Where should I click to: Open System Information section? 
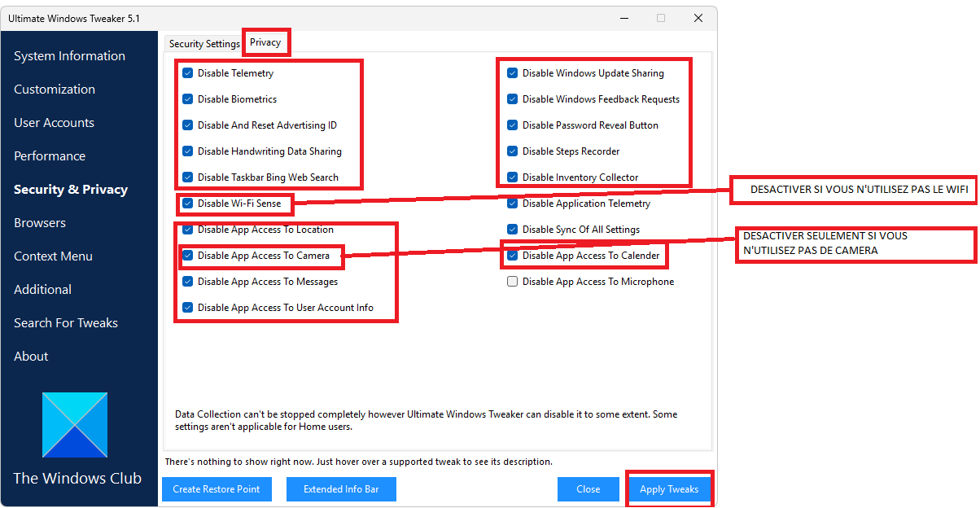tap(69, 56)
